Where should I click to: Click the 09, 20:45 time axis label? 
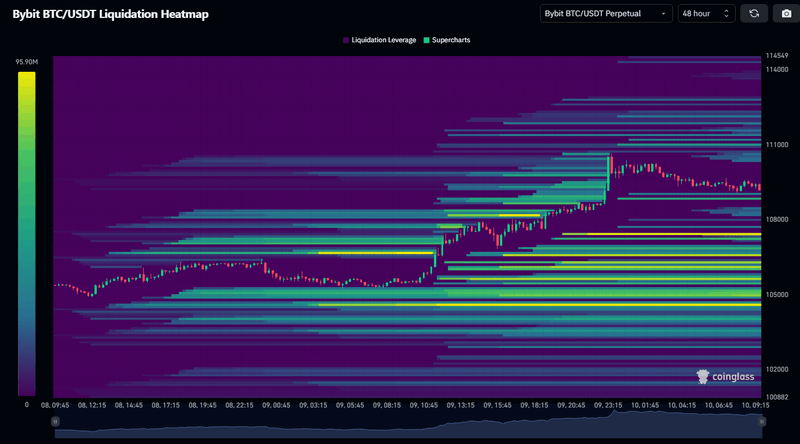click(x=571, y=405)
